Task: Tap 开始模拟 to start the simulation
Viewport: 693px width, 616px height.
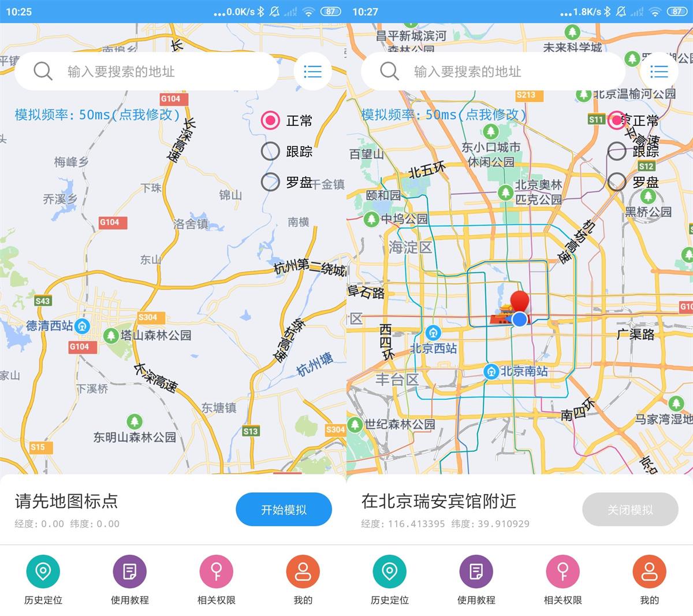Action: (284, 509)
